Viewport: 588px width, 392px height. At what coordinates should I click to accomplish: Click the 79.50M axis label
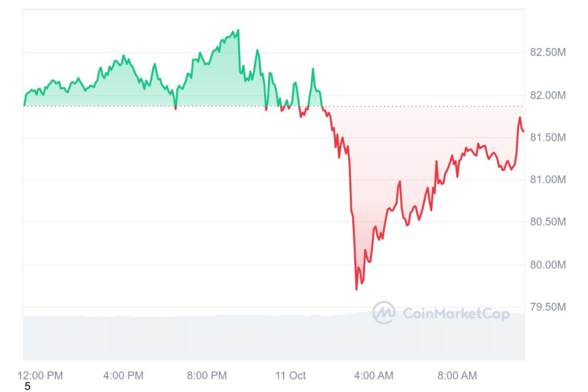coord(548,307)
